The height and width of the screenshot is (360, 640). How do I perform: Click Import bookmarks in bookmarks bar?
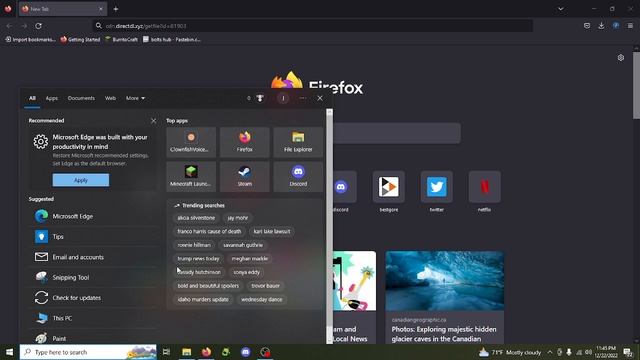point(30,40)
